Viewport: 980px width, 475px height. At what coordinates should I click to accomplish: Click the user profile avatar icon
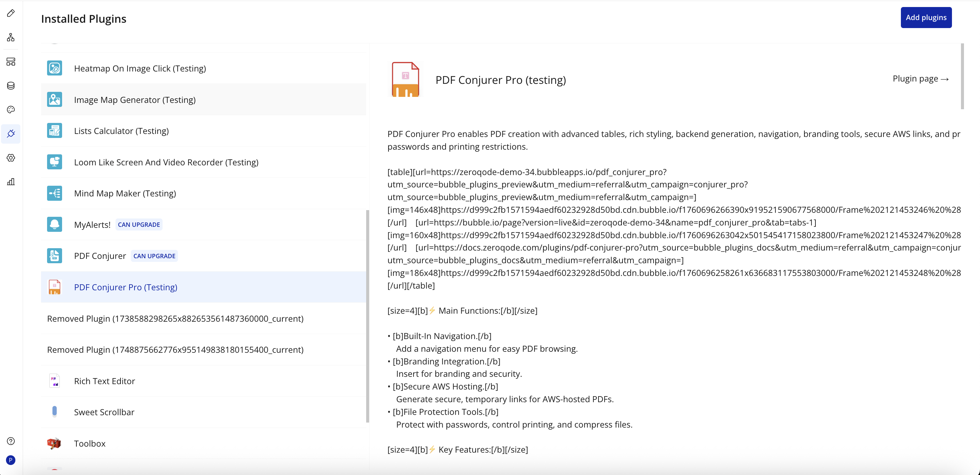11,460
